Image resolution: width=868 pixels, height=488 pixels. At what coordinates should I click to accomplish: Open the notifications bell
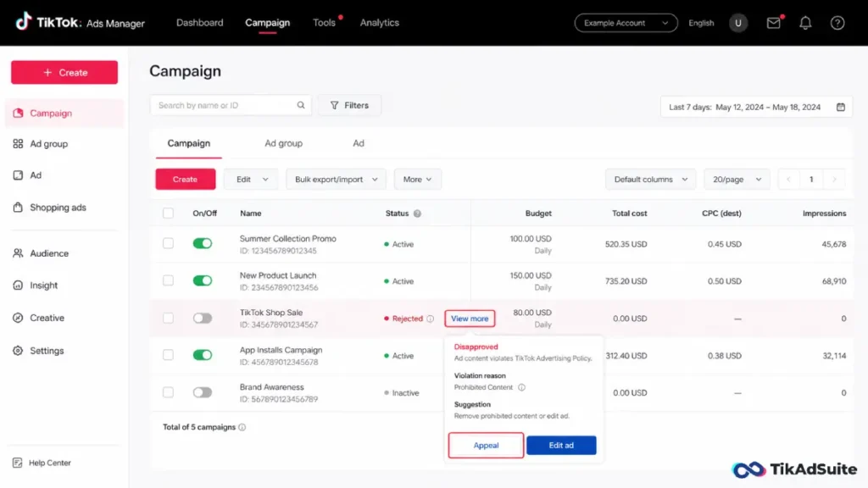[805, 23]
